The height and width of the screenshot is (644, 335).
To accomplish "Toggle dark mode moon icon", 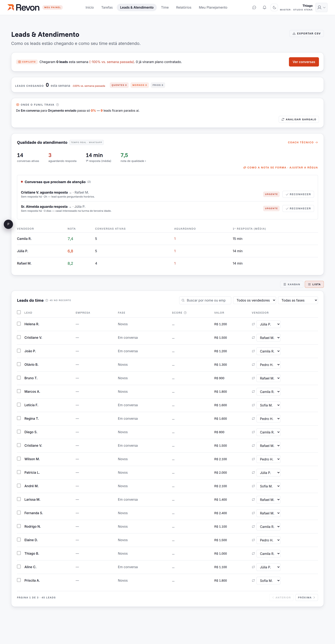I will coord(274,7).
